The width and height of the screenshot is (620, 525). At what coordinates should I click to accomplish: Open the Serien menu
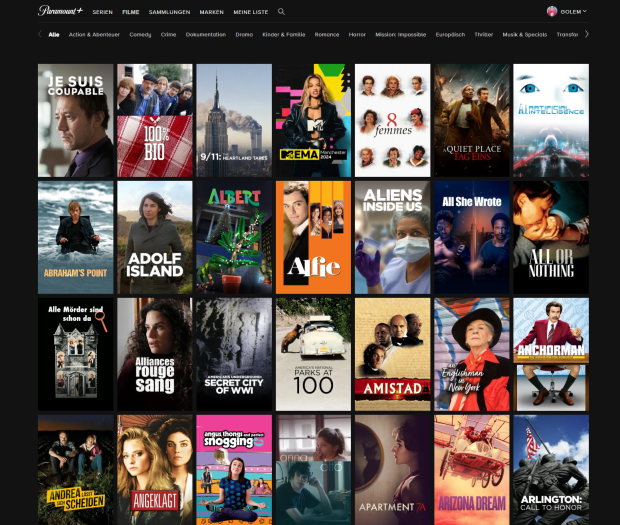(103, 12)
